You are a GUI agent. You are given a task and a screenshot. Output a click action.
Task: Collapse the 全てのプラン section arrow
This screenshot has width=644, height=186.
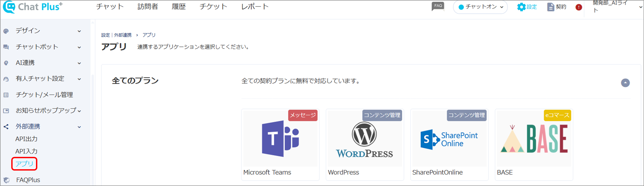[x=625, y=83]
